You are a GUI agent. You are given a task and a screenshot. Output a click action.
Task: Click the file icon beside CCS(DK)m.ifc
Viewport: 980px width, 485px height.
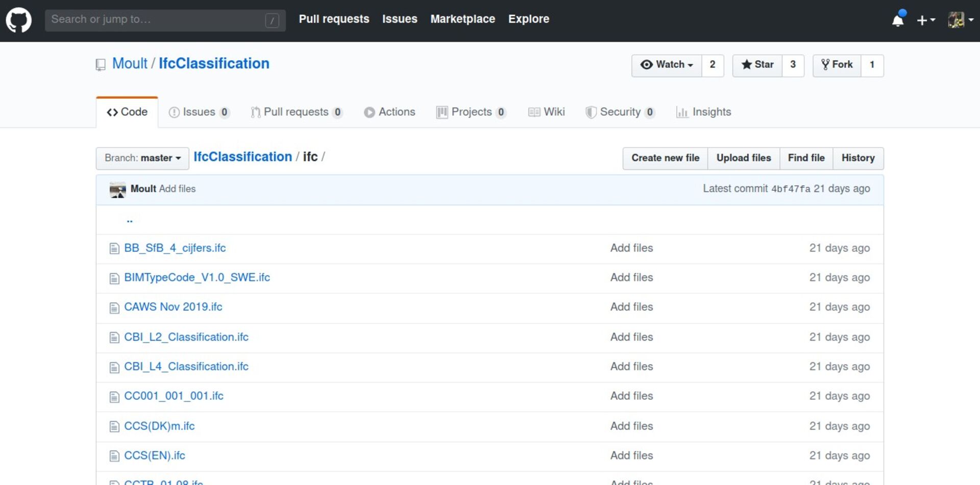coord(114,426)
